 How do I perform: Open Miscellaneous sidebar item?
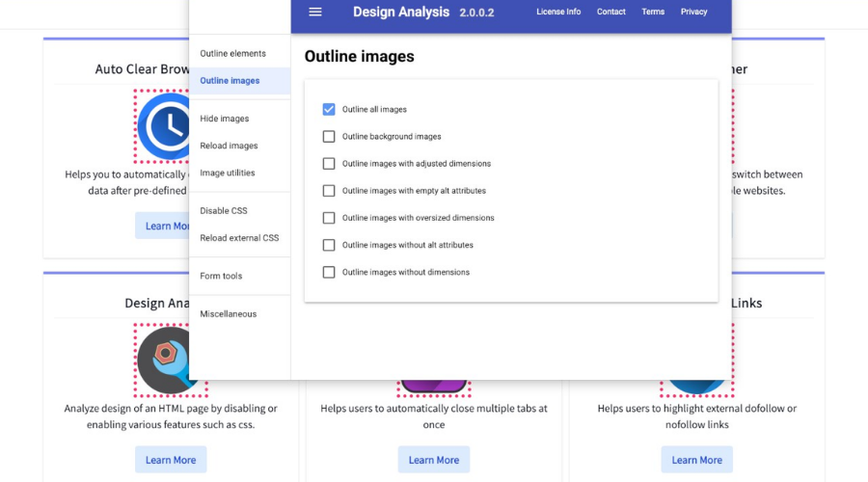click(x=240, y=313)
